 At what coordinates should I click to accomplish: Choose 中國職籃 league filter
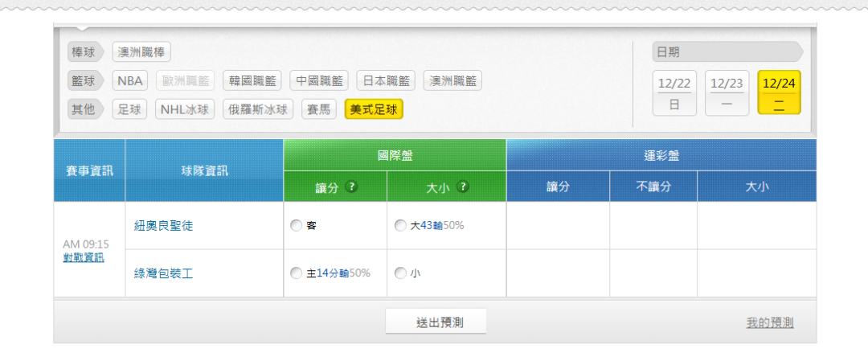point(319,81)
